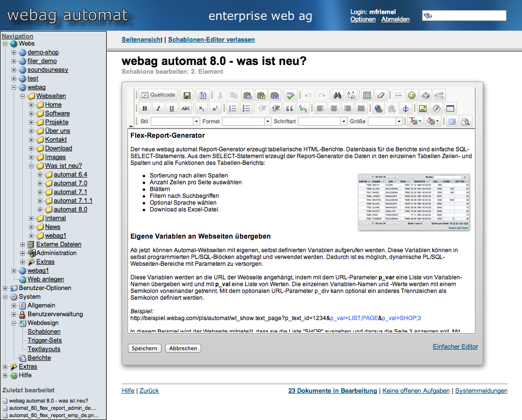The image size is (522, 420).
Task: Open the background color picker
Action: [432, 121]
